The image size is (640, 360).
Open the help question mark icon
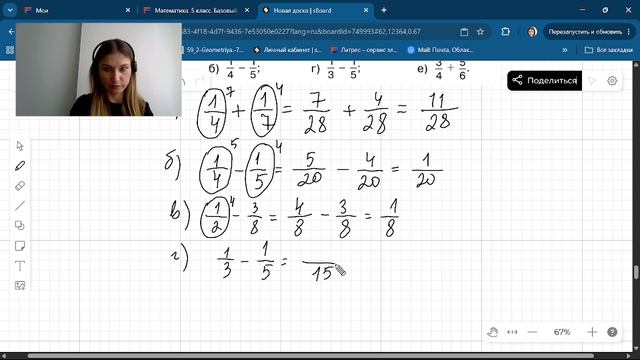[x=612, y=332]
